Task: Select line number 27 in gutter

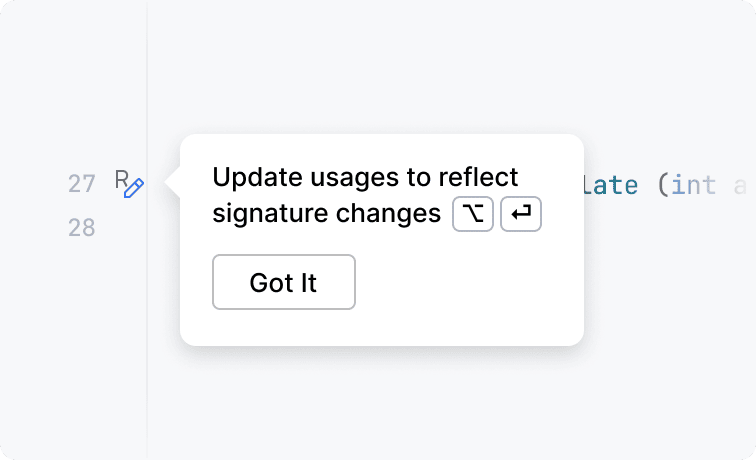Action: click(x=82, y=184)
